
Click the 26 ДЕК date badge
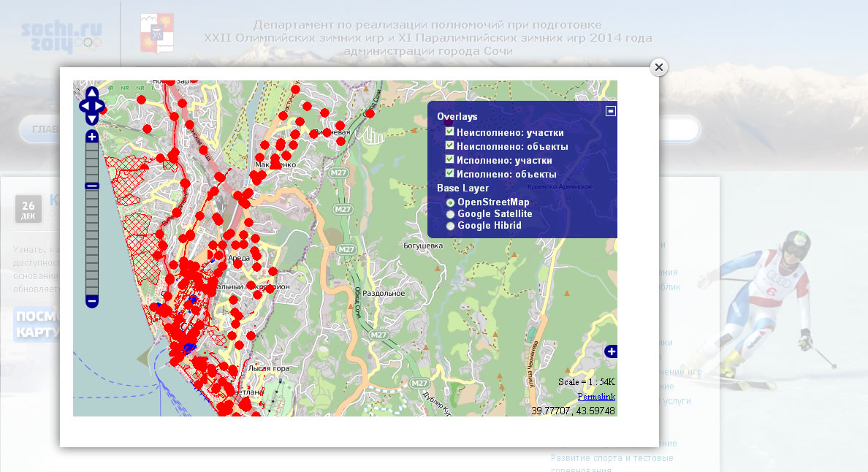(x=28, y=209)
